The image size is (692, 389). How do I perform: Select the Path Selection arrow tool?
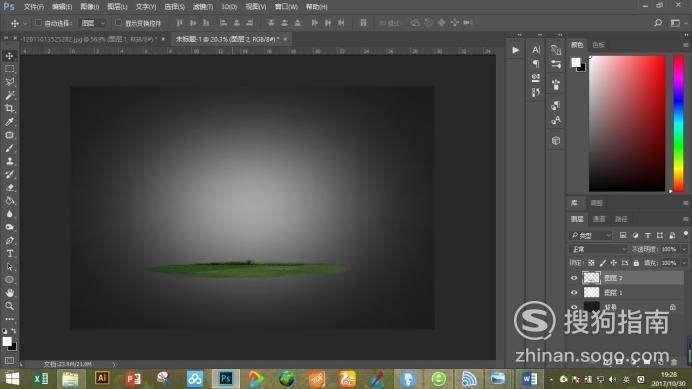pos(9,267)
